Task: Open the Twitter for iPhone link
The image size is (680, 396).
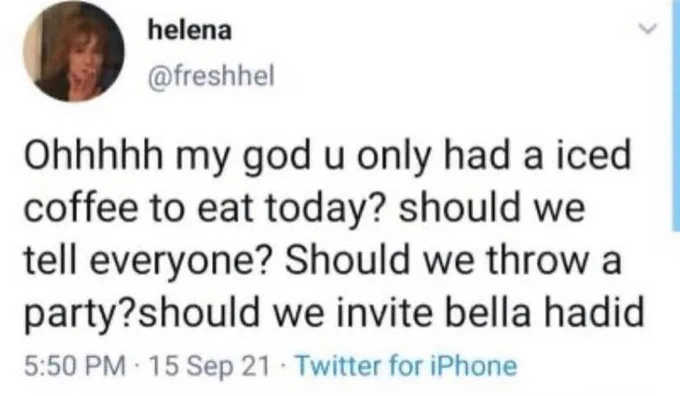Action: click(x=406, y=366)
